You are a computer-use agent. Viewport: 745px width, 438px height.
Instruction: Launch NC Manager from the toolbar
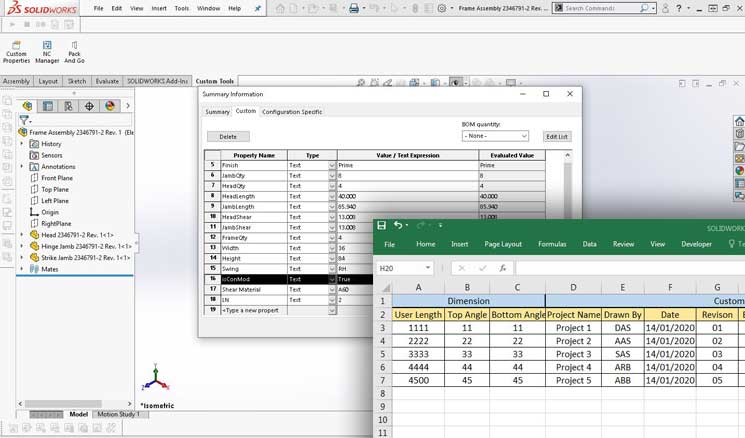[x=47, y=50]
